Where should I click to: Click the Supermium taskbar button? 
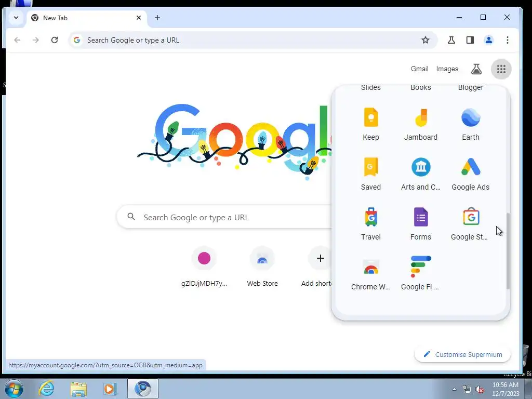click(143, 389)
